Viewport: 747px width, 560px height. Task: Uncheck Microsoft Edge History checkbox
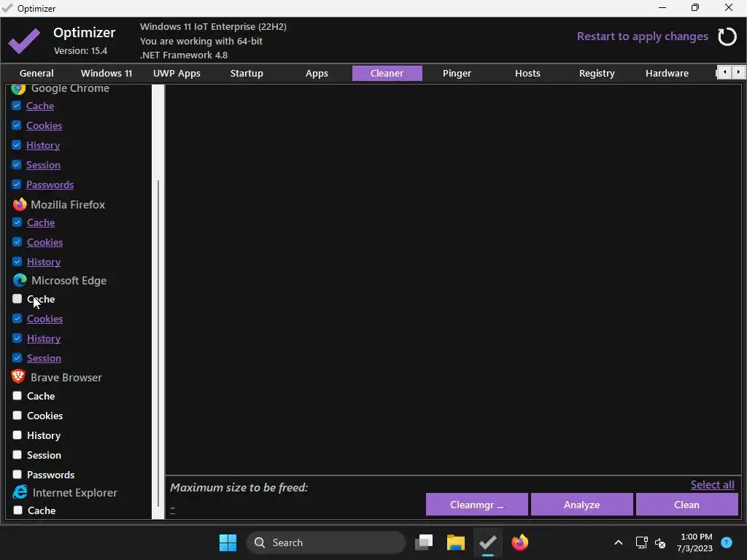18,338
